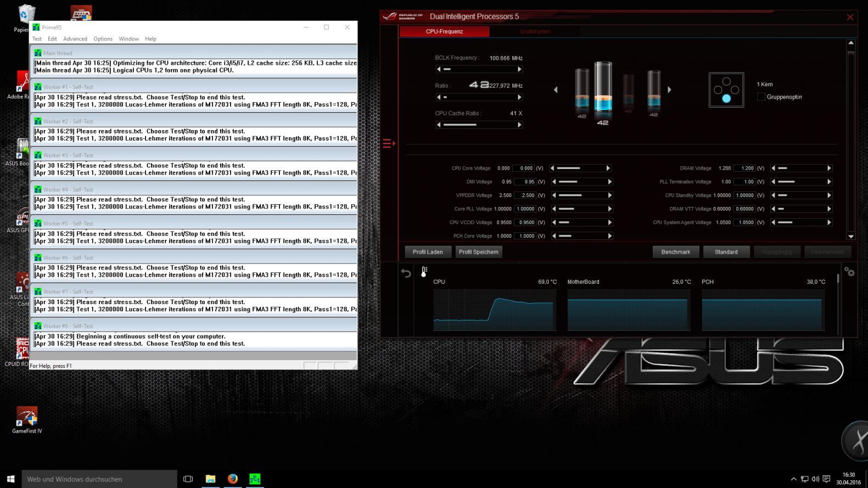Select the leftmost core cylinder
This screenshot has width=868, height=488.
[582, 93]
